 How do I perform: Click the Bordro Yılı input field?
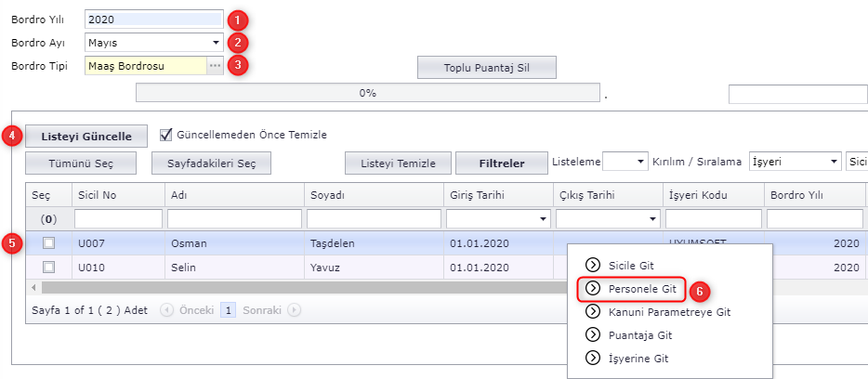153,19
